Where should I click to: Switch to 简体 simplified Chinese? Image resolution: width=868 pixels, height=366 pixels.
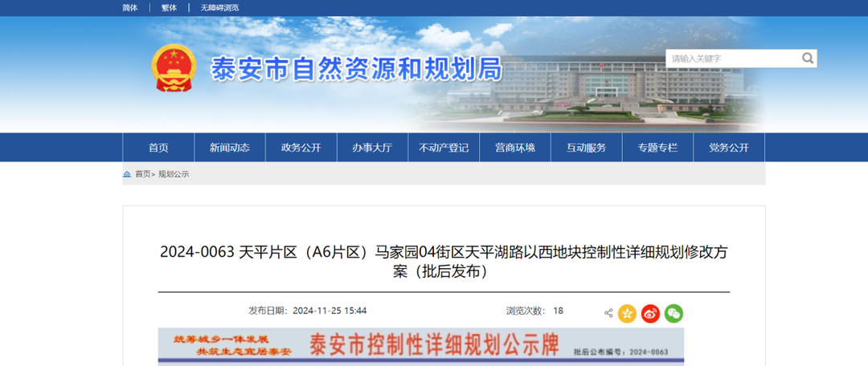[129, 7]
